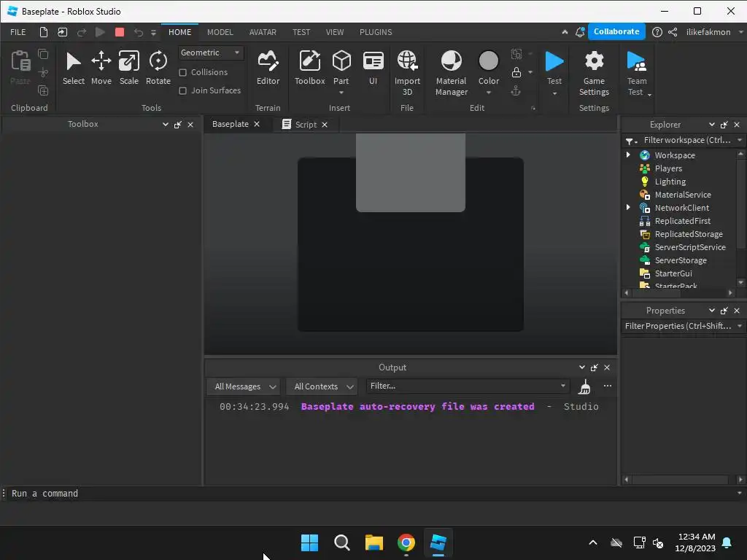Open the All Messages dropdown
This screenshot has height=560, width=747.
click(244, 386)
